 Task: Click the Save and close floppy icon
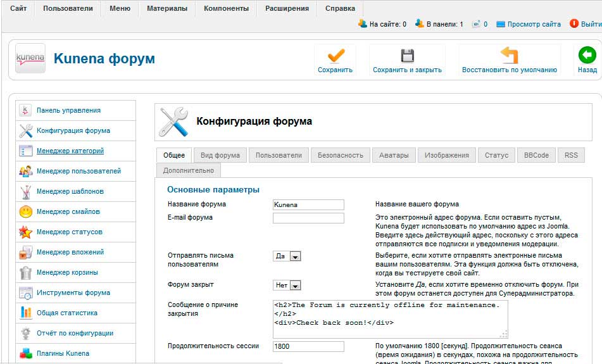[x=408, y=56]
